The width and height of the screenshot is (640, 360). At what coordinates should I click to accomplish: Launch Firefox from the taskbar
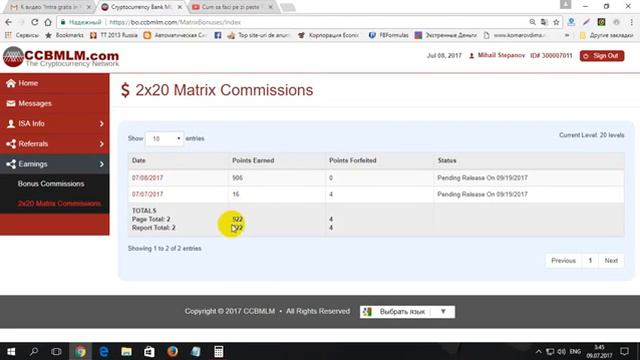point(172,351)
